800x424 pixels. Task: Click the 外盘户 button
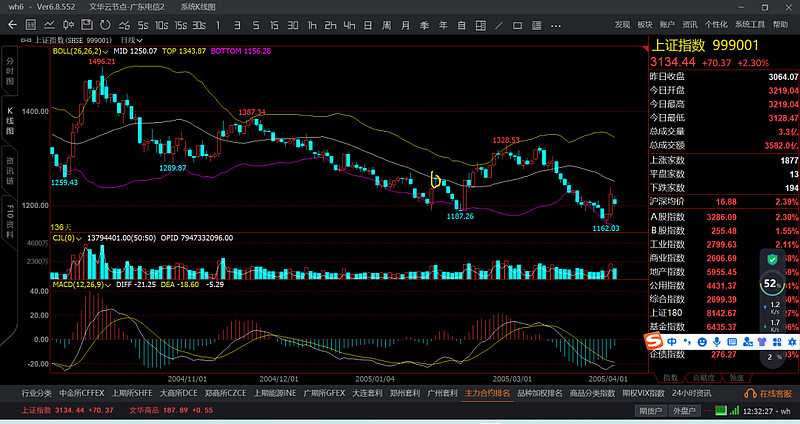(x=684, y=411)
